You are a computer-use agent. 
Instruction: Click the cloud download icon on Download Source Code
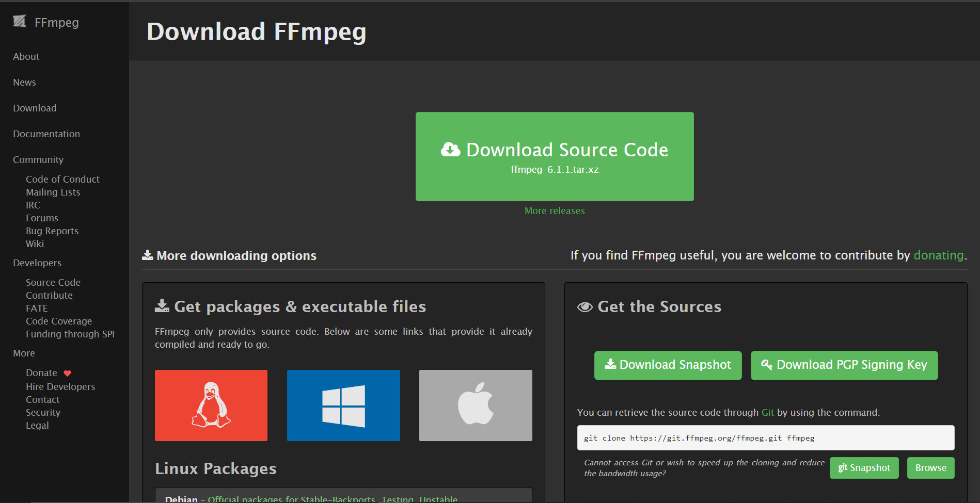click(450, 149)
